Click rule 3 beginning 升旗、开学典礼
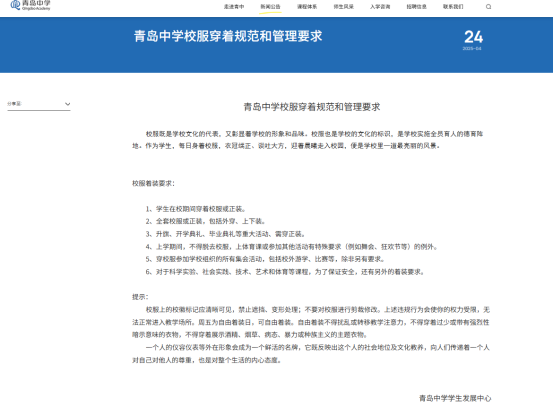 tap(225, 234)
